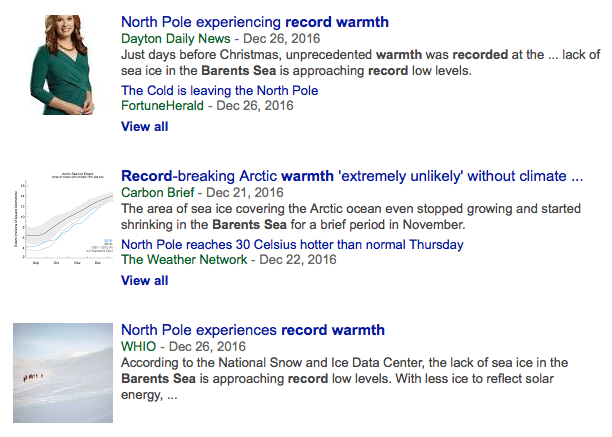612x437 pixels.
Task: Click the Carbon Brief source label
Action: point(158,192)
